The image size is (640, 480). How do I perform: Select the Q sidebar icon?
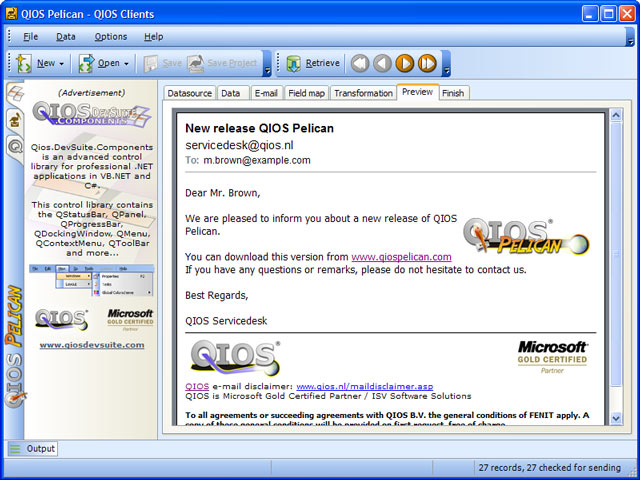(15, 146)
